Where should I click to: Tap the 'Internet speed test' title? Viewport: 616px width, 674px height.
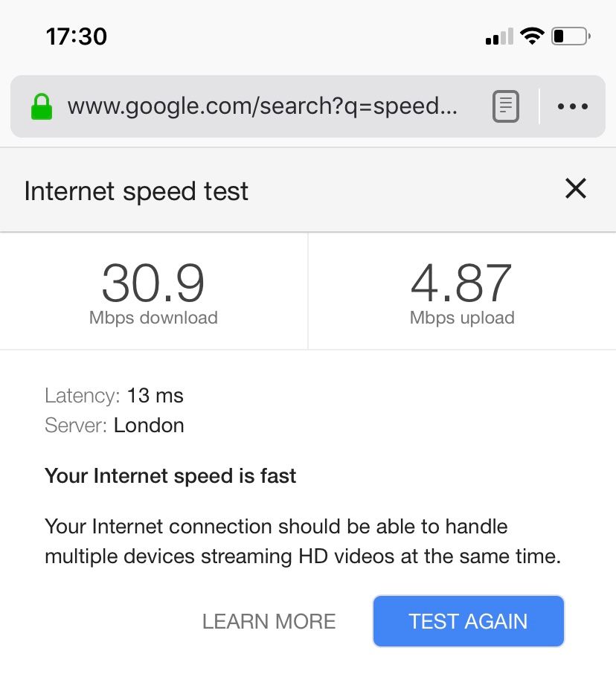click(136, 191)
